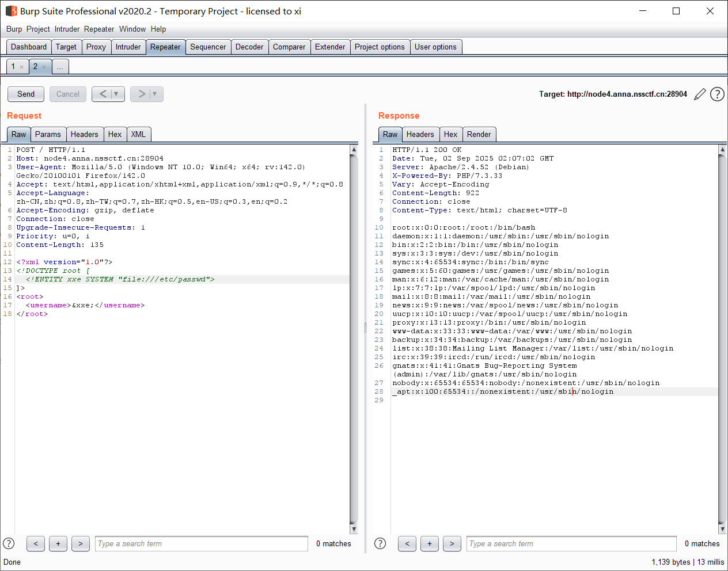Image resolution: width=728 pixels, height=571 pixels.
Task: Select the request Raw tab
Action: tap(18, 135)
